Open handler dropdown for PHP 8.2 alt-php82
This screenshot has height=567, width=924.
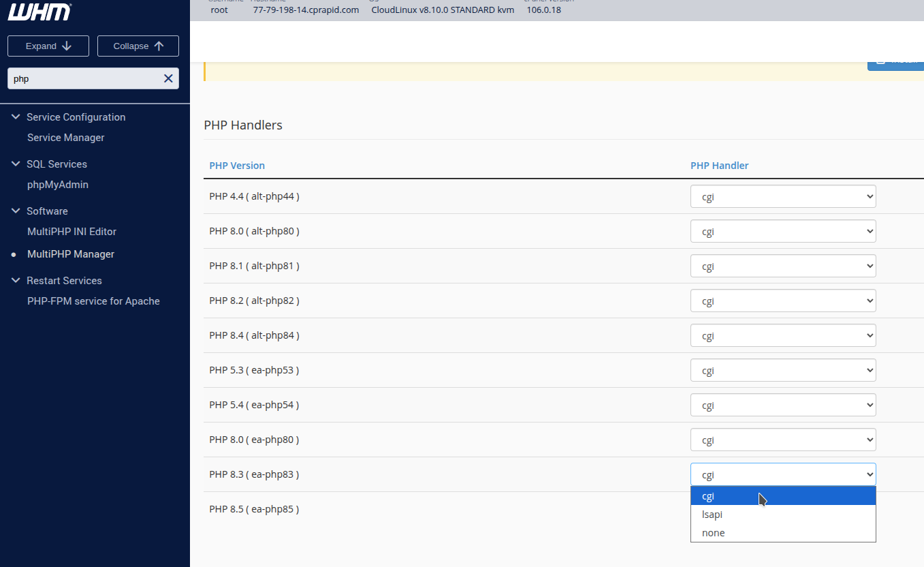point(783,301)
